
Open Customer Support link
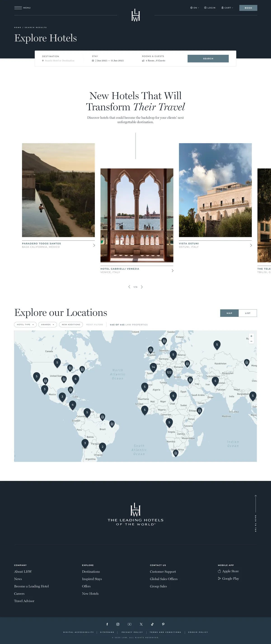[x=163, y=571]
